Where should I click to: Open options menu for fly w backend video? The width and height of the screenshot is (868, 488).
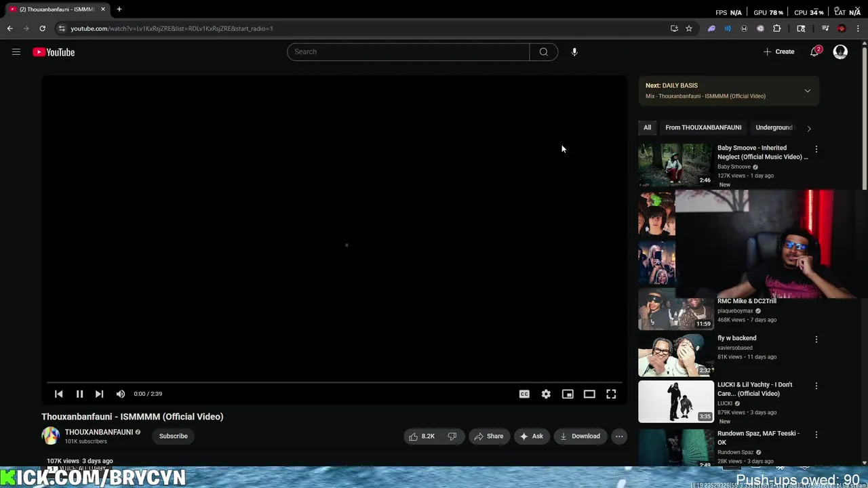[816, 339]
